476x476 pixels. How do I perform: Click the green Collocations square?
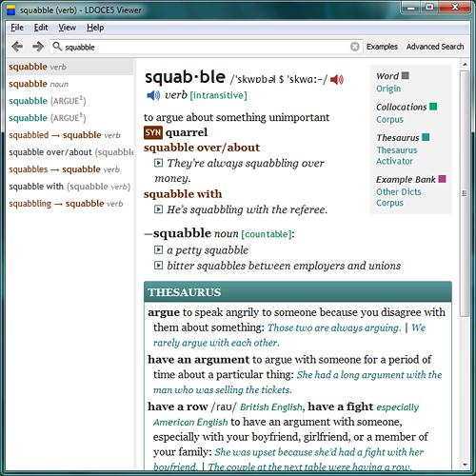[x=433, y=107]
